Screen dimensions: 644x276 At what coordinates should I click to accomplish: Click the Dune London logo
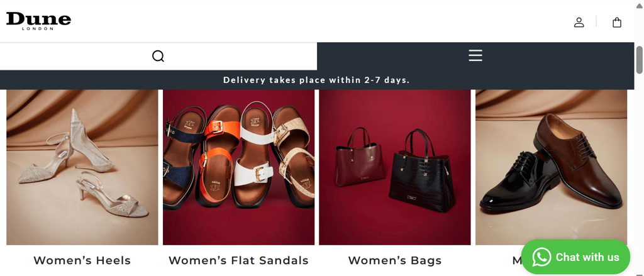tap(38, 21)
